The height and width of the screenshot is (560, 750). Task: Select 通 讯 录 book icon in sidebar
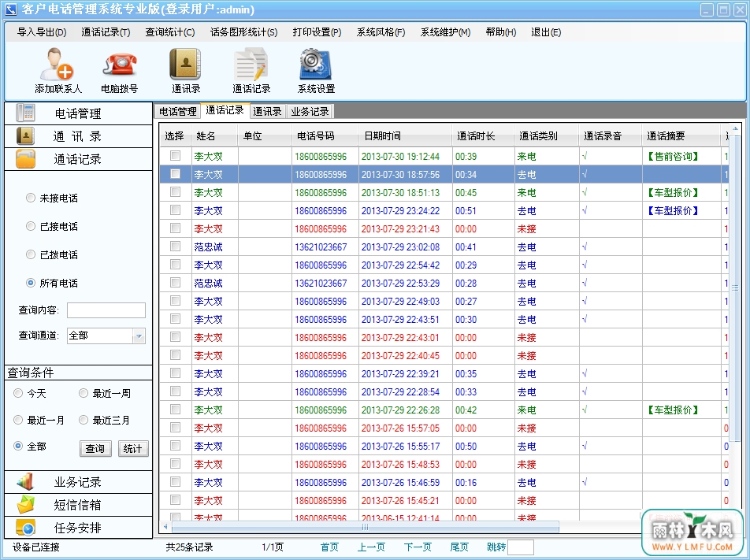pyautogui.click(x=25, y=135)
